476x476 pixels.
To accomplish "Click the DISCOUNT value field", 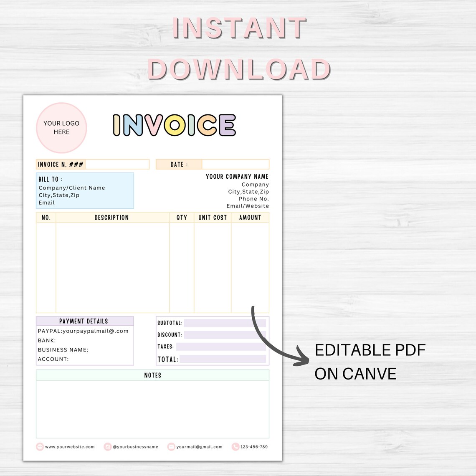I will pyautogui.click(x=225, y=334).
